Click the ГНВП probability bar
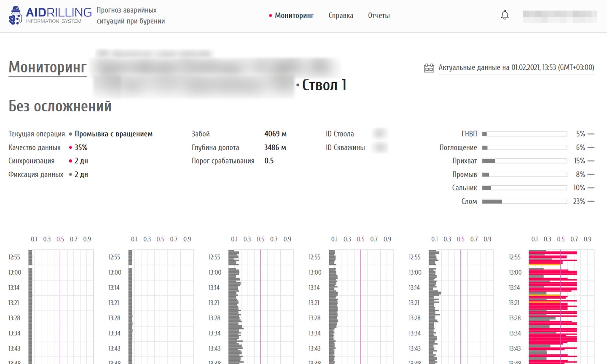Image resolution: width=607 pixels, height=364 pixels. [524, 134]
